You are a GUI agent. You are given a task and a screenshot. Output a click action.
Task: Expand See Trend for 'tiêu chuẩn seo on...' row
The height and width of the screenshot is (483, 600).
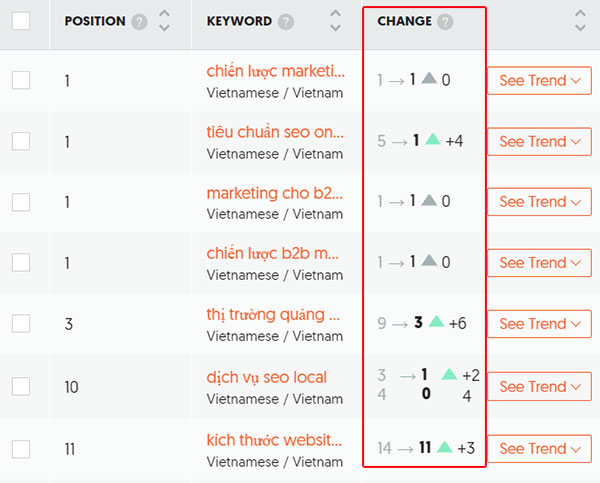tap(540, 142)
